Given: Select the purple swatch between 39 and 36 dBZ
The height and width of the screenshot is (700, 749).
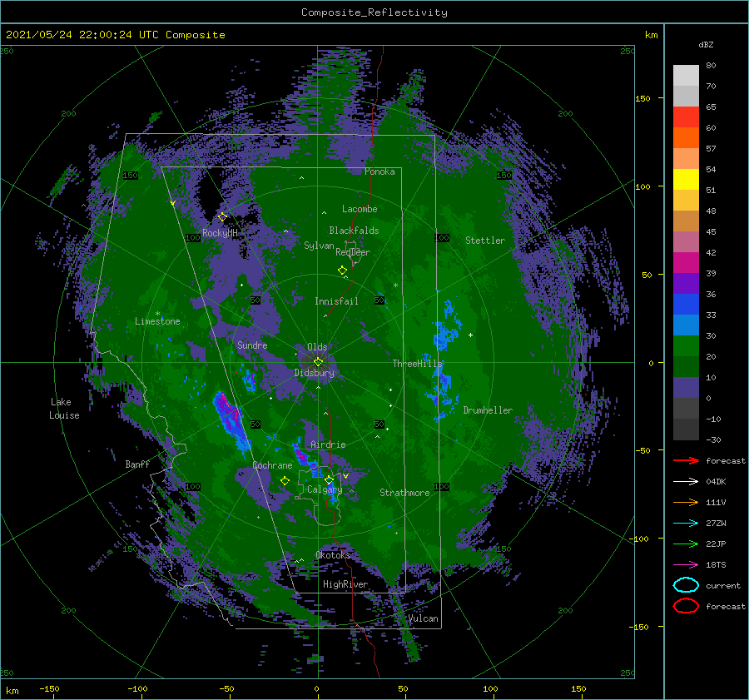Looking at the screenshot, I should click(686, 283).
